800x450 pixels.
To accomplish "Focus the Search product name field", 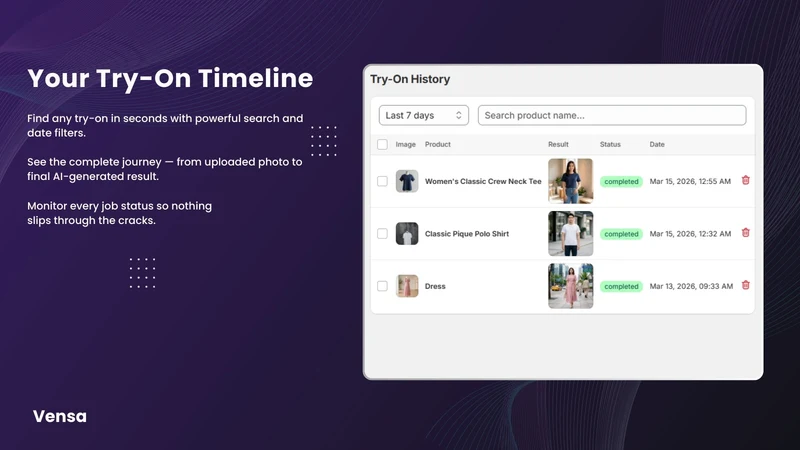I will tap(612, 115).
